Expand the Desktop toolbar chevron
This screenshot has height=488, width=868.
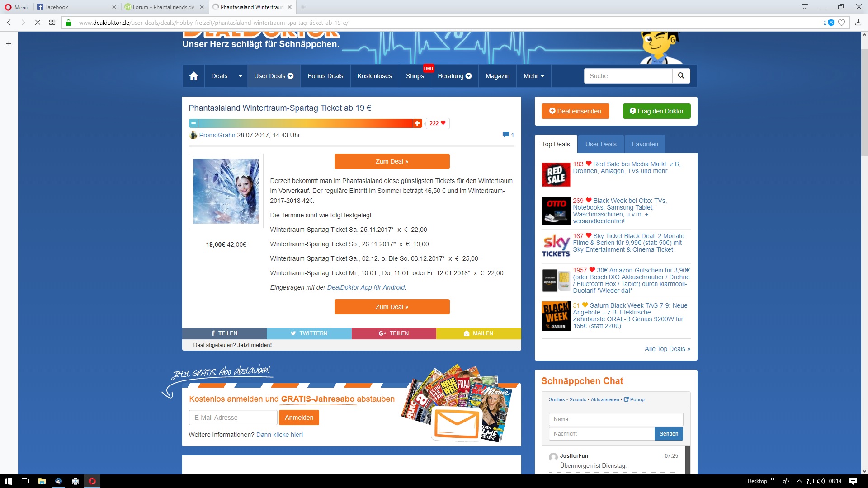pos(772,479)
